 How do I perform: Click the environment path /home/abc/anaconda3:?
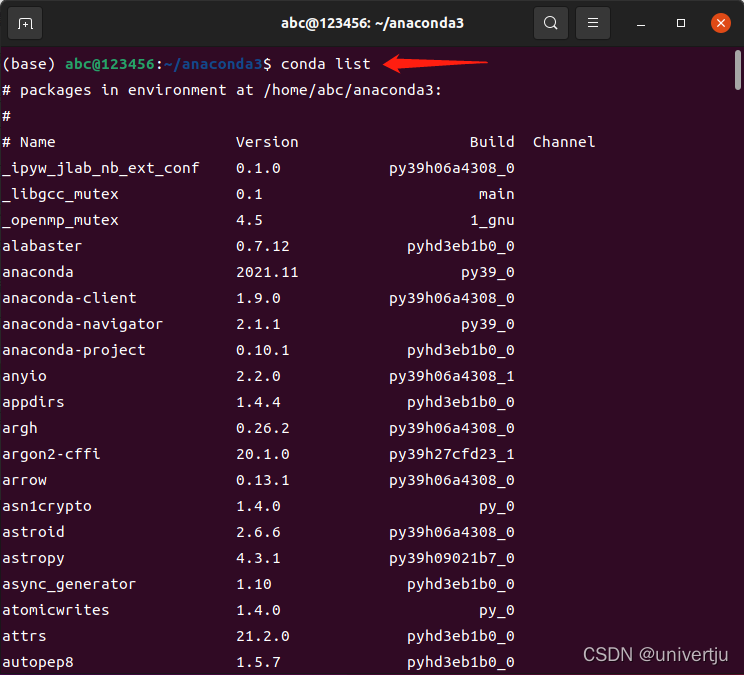click(353, 90)
